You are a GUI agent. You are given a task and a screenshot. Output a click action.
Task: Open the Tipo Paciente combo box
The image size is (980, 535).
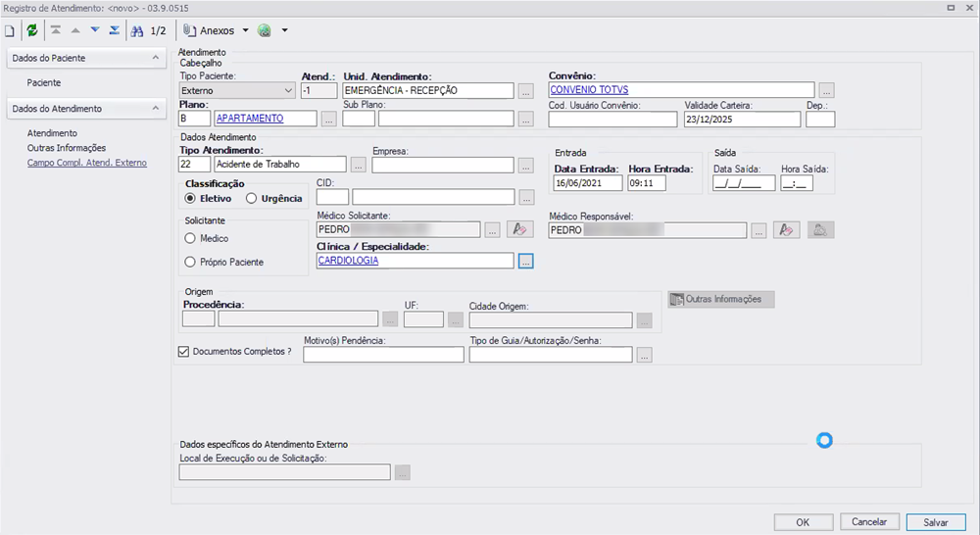point(237,90)
